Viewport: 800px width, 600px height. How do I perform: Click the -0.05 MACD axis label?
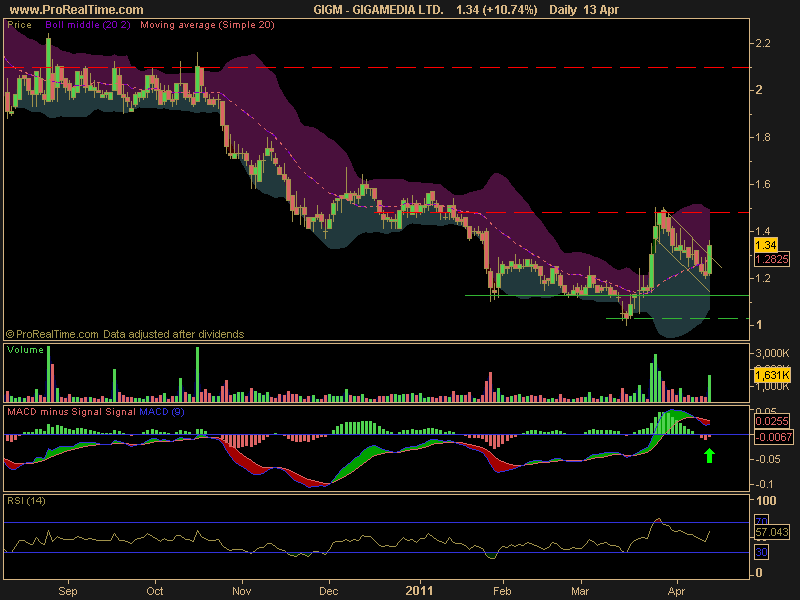(x=767, y=459)
